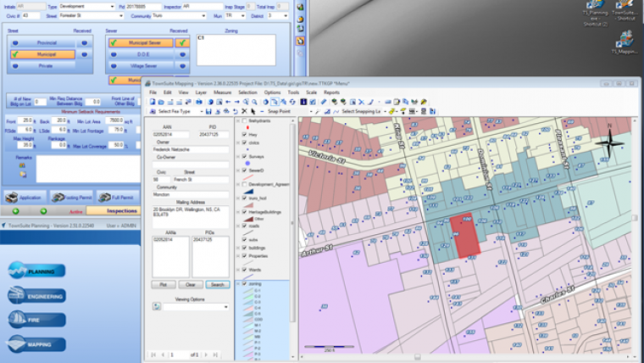Click the icon beside Viewing Options dropdown
Image resolution: width=644 pixels, height=363 pixels.
coord(157,307)
